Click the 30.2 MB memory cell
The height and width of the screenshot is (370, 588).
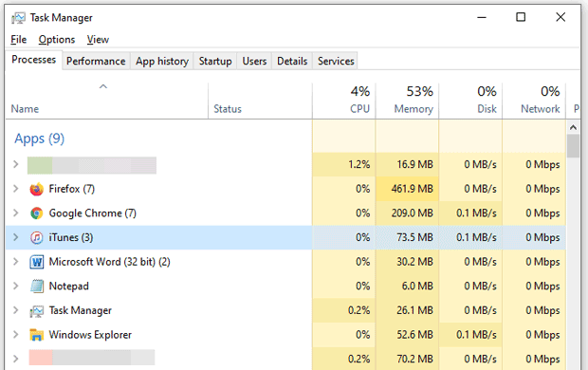coord(407,262)
